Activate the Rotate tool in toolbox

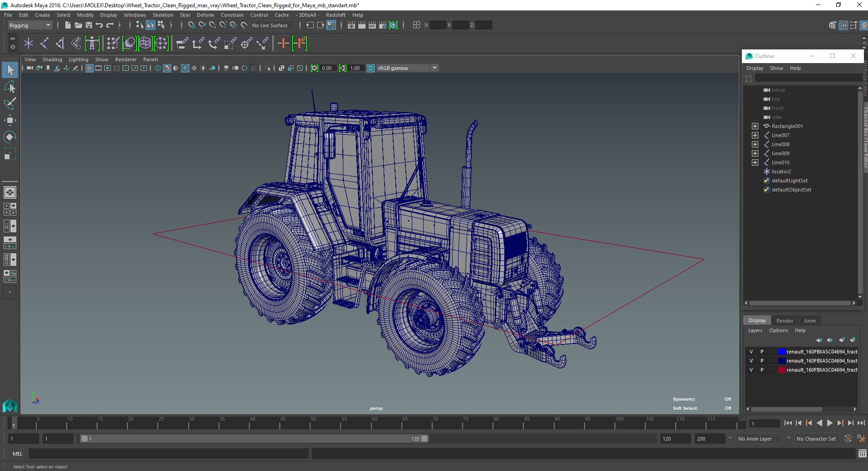point(10,137)
